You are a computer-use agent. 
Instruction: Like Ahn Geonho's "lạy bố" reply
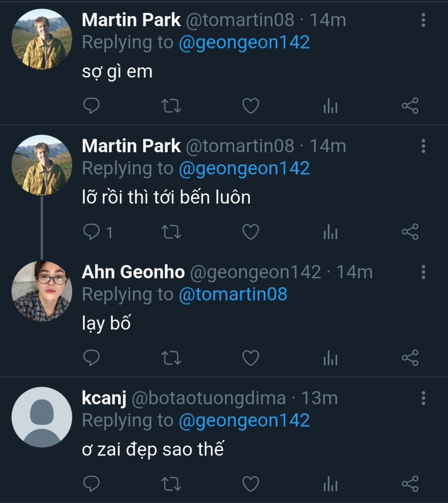250,358
